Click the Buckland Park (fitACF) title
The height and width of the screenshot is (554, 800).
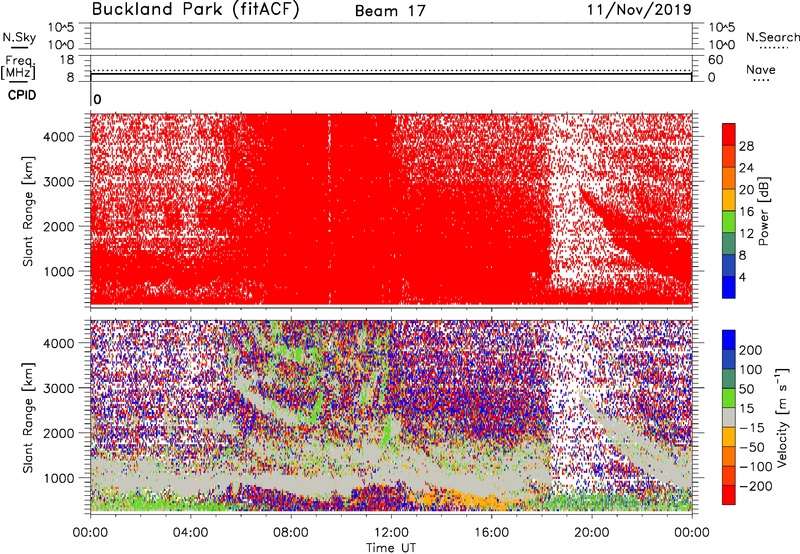click(195, 10)
